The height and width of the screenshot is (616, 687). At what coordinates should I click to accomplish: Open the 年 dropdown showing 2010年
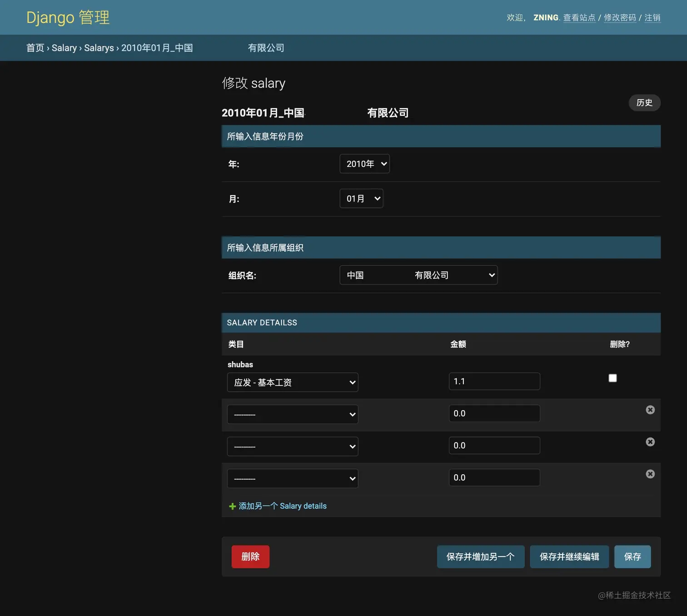[364, 164]
